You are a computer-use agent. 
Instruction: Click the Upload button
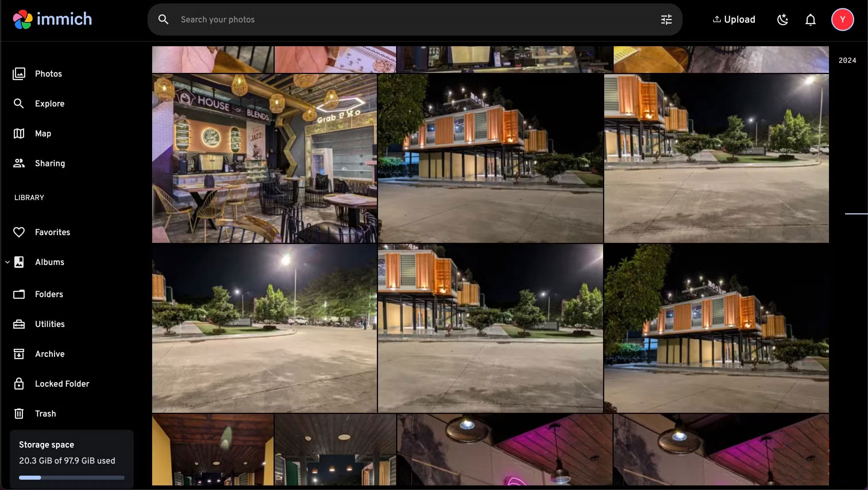734,20
